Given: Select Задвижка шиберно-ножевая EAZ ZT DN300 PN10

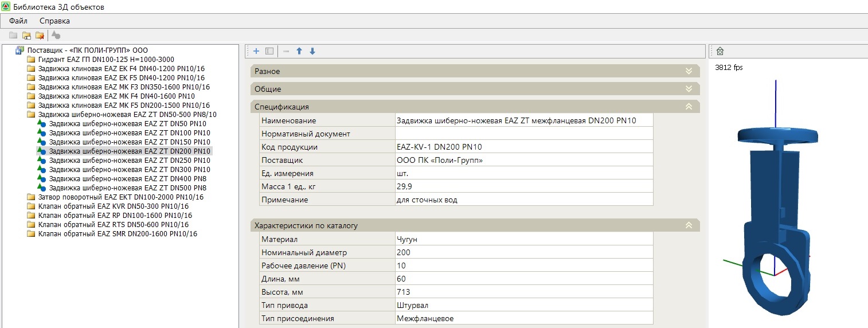Looking at the screenshot, I should coord(129,170).
